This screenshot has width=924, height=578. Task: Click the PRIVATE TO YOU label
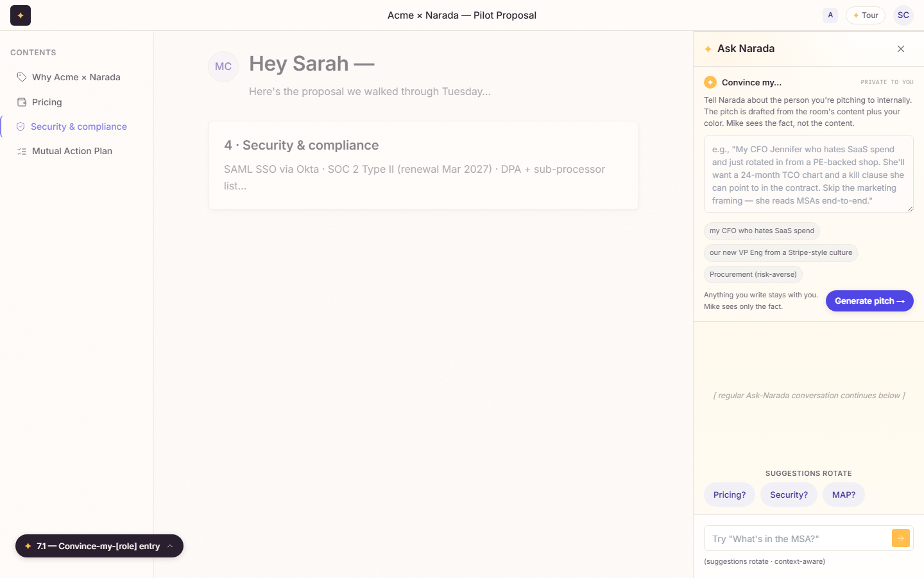coord(887,82)
